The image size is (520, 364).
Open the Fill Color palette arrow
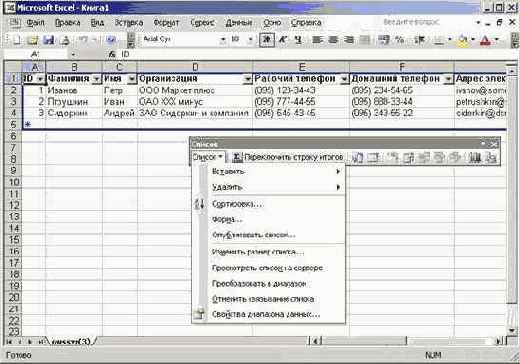point(473,40)
